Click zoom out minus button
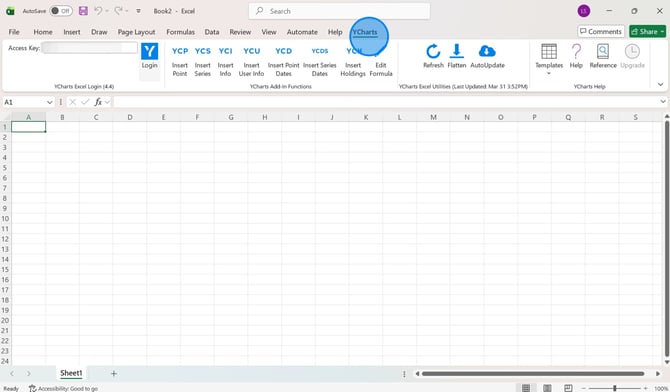The width and height of the screenshot is (670, 392). click(x=583, y=388)
